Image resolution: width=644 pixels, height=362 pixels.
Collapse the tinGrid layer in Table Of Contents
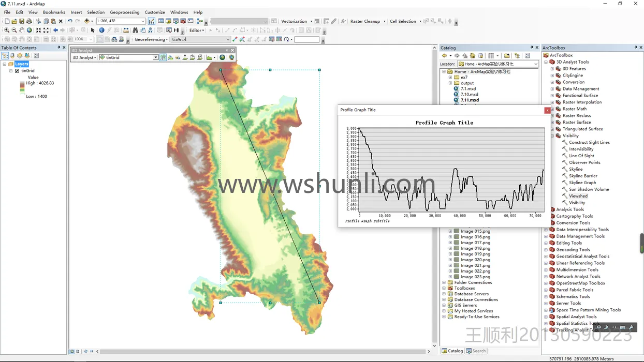(x=11, y=71)
